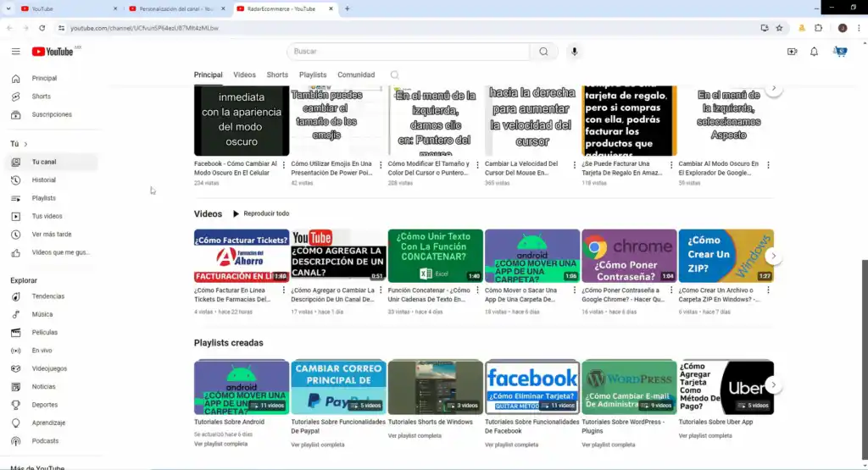Show next videos in Videos row
The width and height of the screenshot is (868, 470).
(x=773, y=256)
